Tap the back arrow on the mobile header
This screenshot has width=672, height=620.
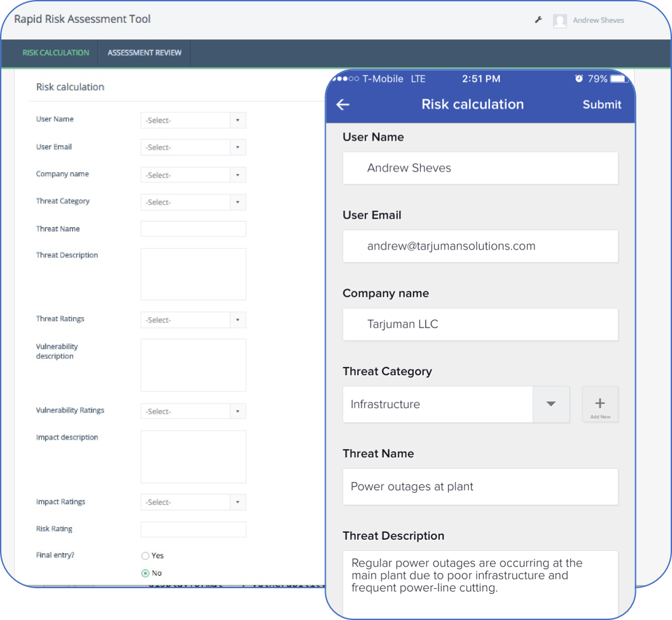click(x=343, y=104)
